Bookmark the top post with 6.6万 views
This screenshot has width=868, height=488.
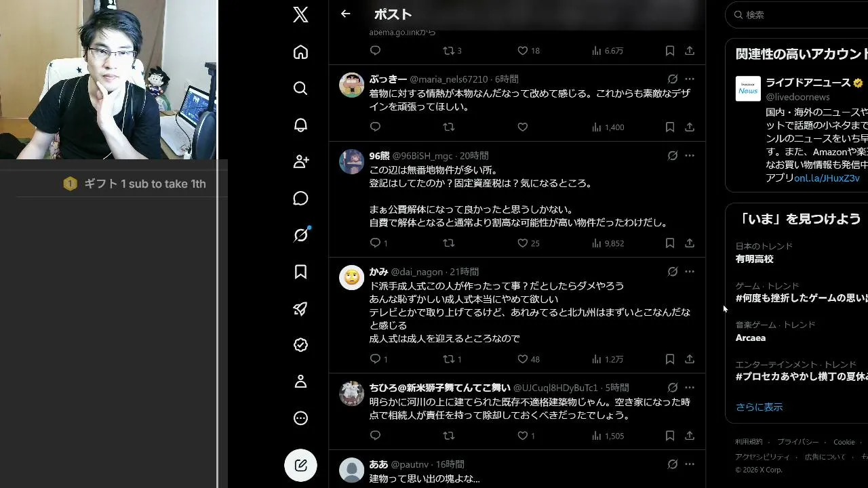[x=669, y=50]
